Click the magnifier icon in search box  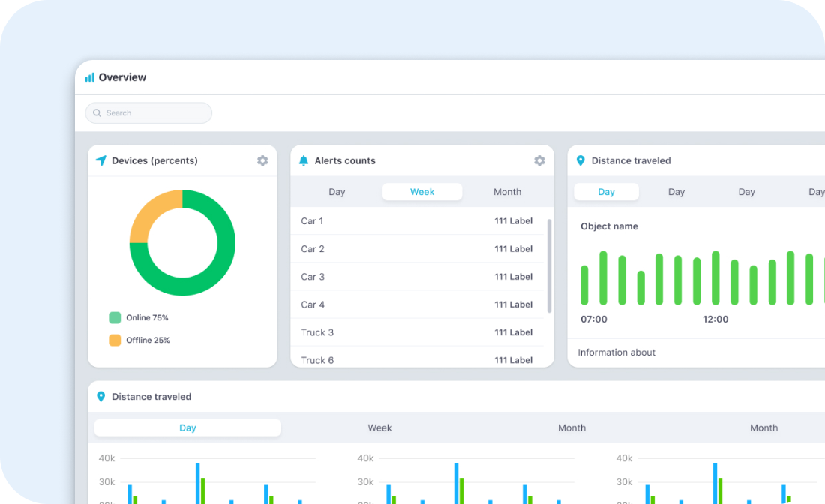pos(97,113)
